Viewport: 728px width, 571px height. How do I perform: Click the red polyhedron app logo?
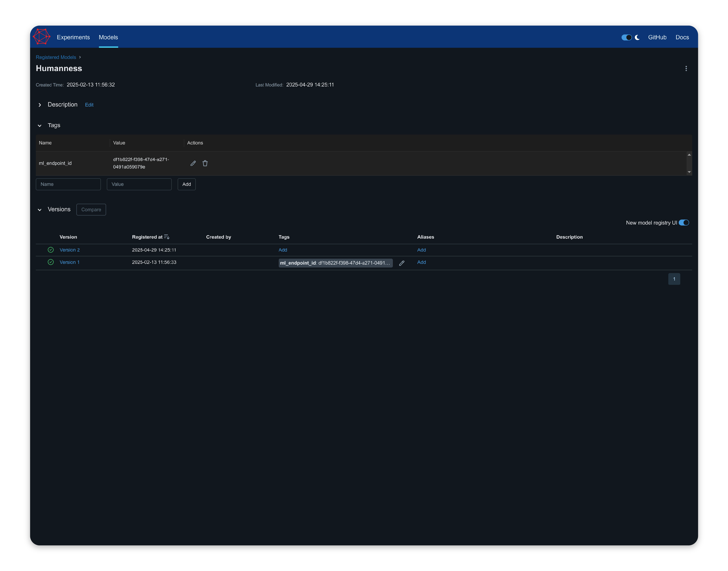point(42,36)
